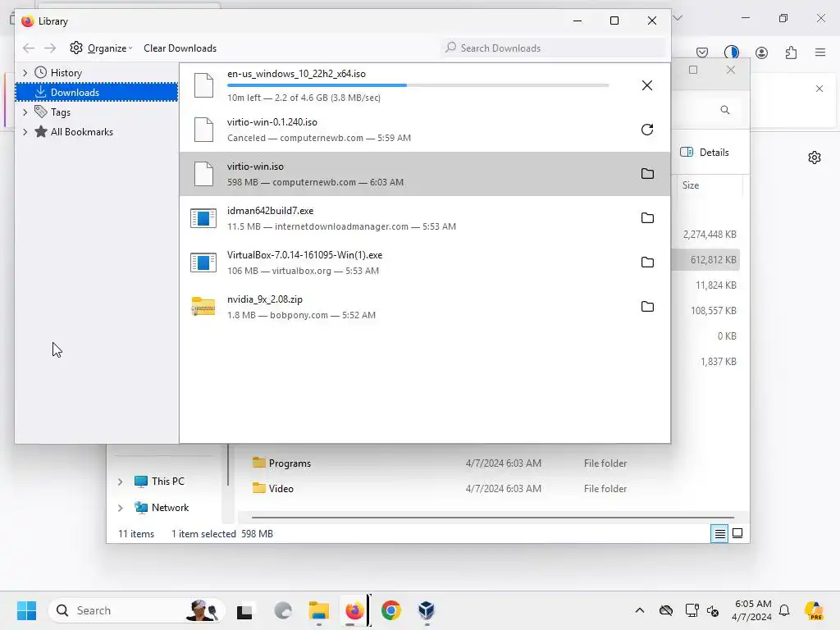
Task: Switch Explorer to large thumbnails view
Action: pyautogui.click(x=737, y=533)
